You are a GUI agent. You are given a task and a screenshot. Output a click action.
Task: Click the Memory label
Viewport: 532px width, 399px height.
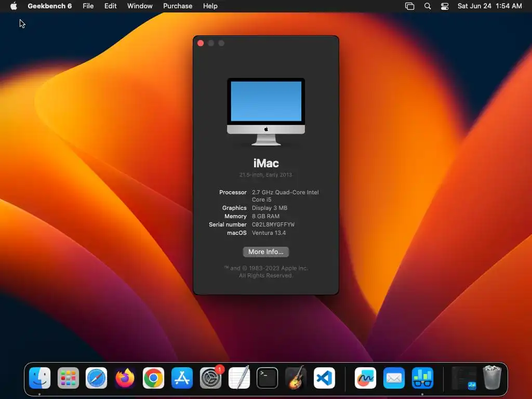(235, 216)
